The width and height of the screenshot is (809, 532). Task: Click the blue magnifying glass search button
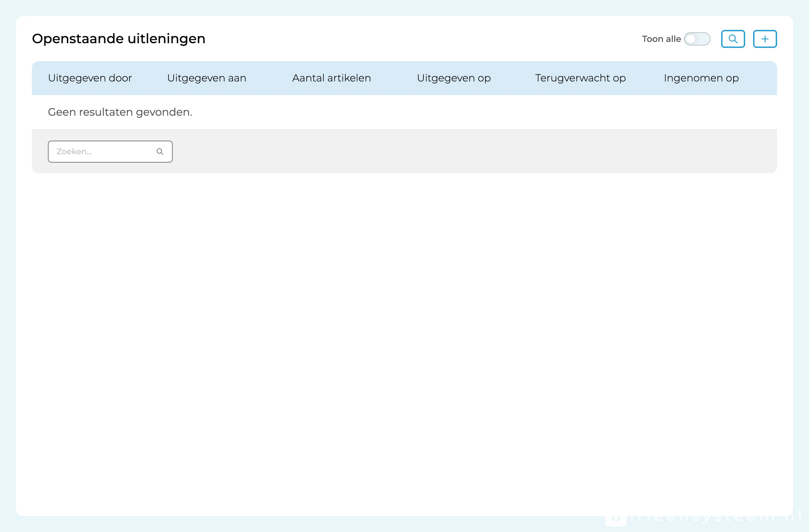pyautogui.click(x=733, y=39)
